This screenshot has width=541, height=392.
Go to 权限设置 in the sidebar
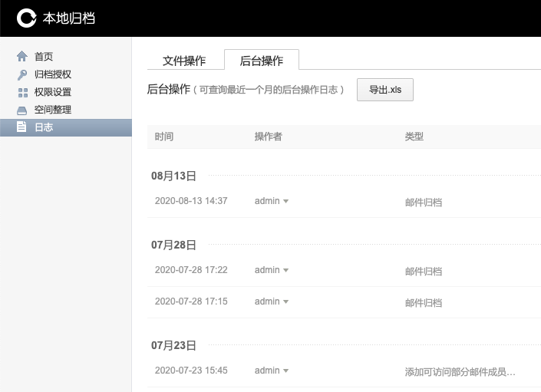53,93
